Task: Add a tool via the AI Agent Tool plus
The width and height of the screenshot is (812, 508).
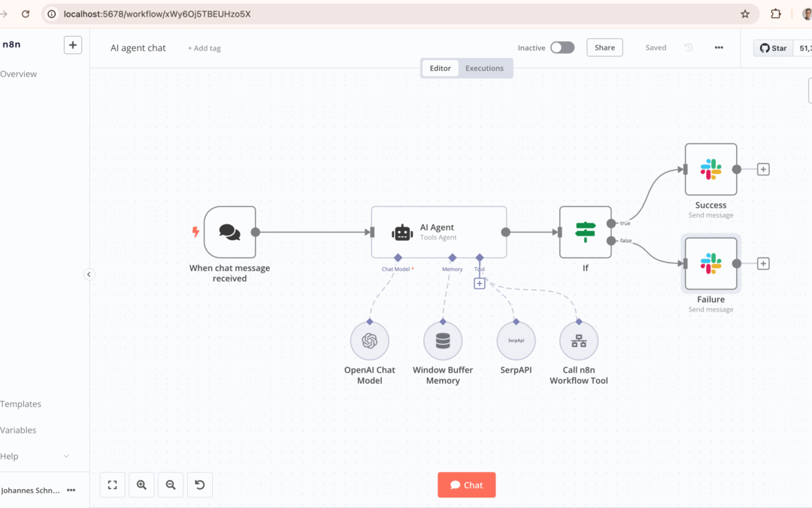Action: pyautogui.click(x=480, y=284)
